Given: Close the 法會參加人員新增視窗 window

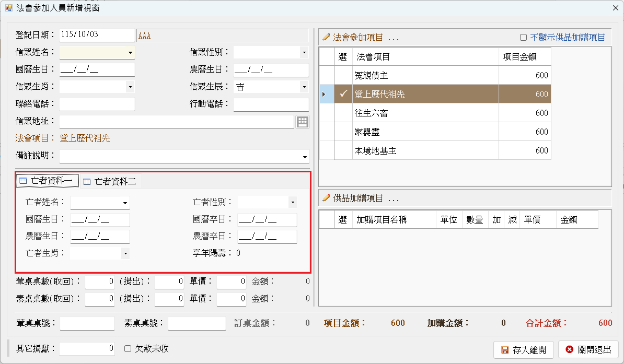Looking at the screenshot, I should click(x=615, y=7).
